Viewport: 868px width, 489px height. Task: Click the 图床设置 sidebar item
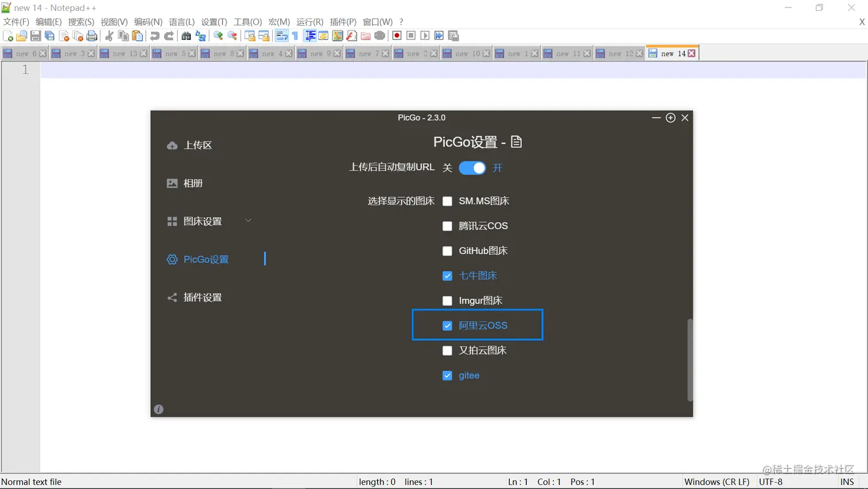(194, 221)
